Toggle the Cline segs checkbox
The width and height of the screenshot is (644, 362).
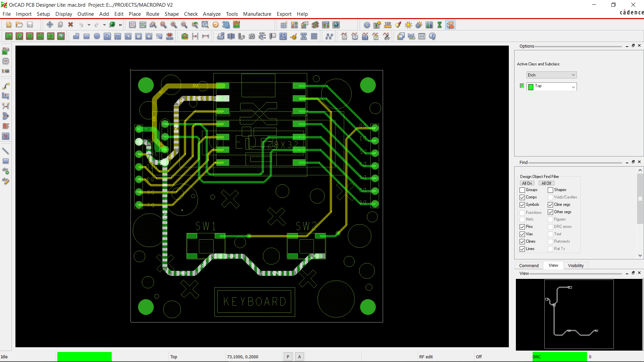[x=550, y=205]
